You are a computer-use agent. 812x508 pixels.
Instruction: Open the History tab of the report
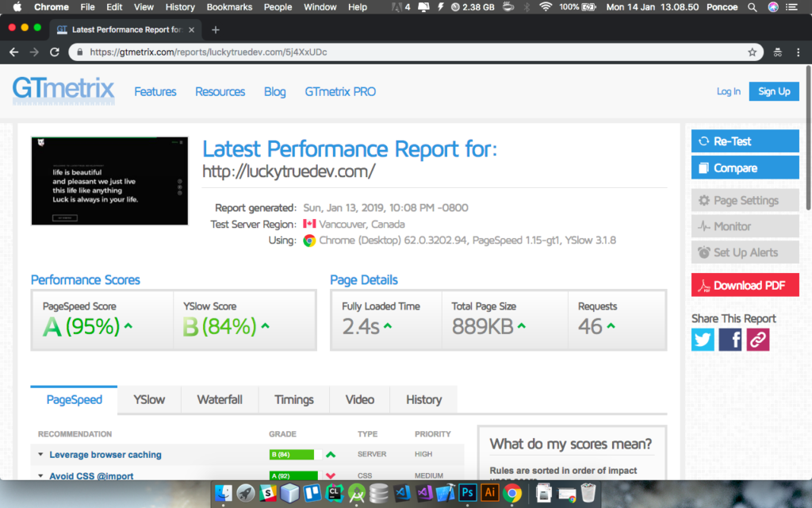[x=423, y=400]
